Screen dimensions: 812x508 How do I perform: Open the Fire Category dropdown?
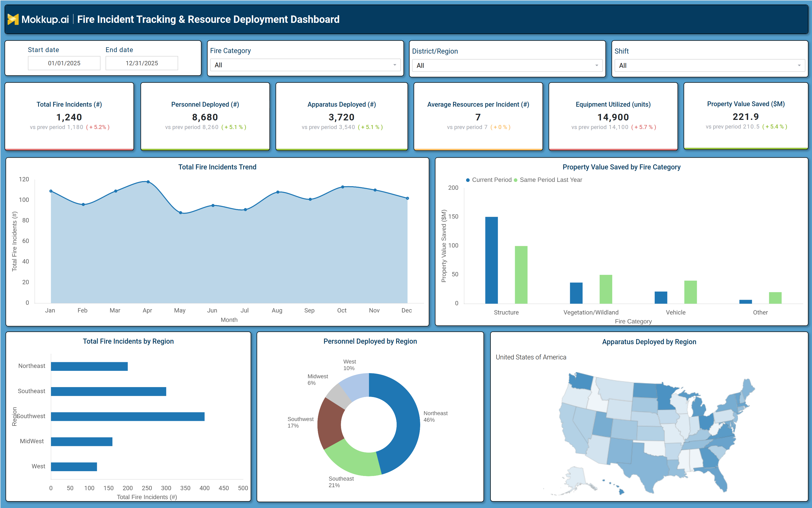coord(305,65)
